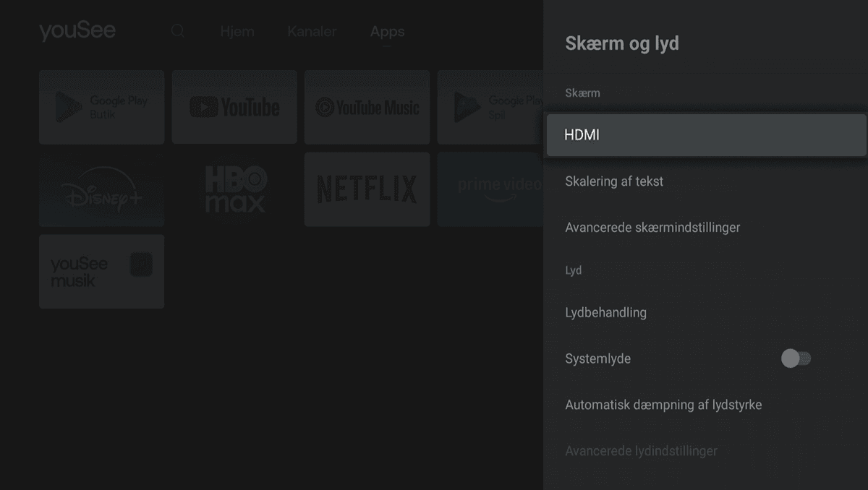The height and width of the screenshot is (490, 868).
Task: Open Lydbehandling settings
Action: point(606,312)
